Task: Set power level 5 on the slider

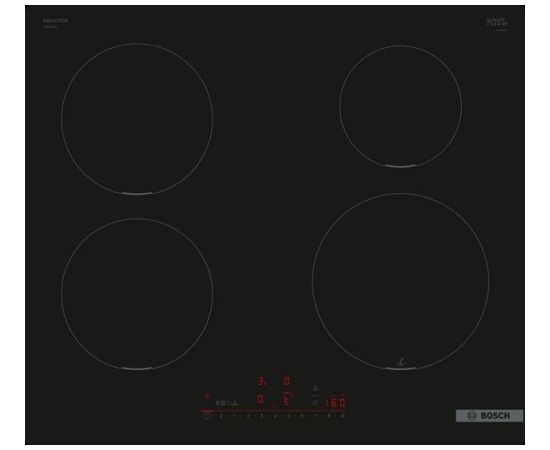Action: (288, 416)
